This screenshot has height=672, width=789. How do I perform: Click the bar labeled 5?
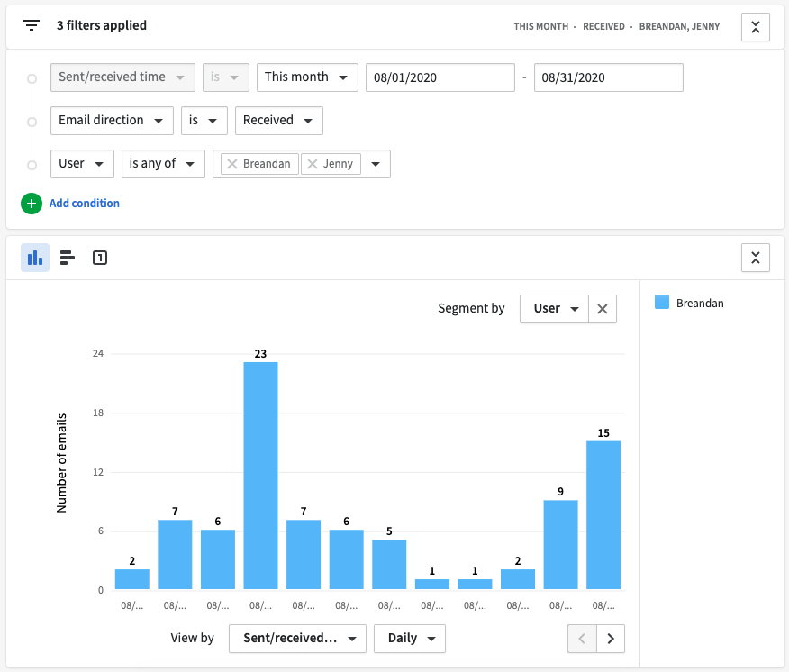point(389,564)
